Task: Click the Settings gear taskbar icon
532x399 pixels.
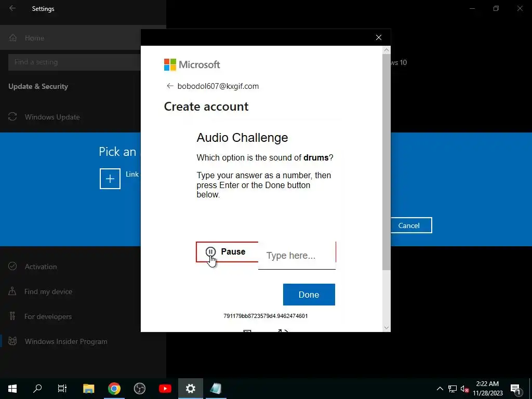Action: click(191, 389)
